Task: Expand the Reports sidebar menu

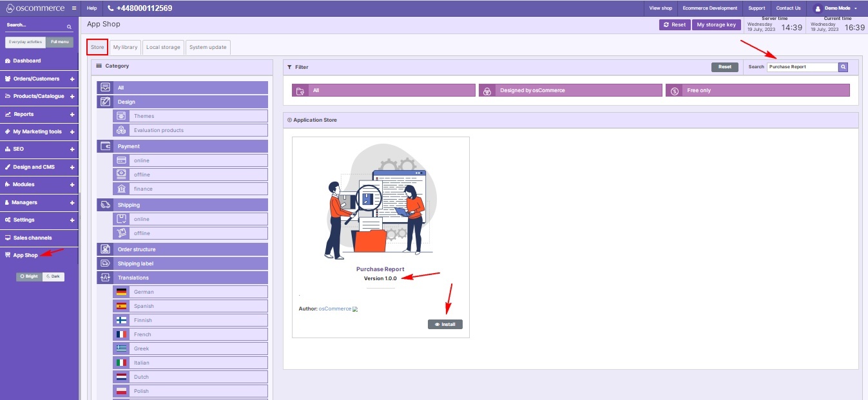Action: pos(72,114)
